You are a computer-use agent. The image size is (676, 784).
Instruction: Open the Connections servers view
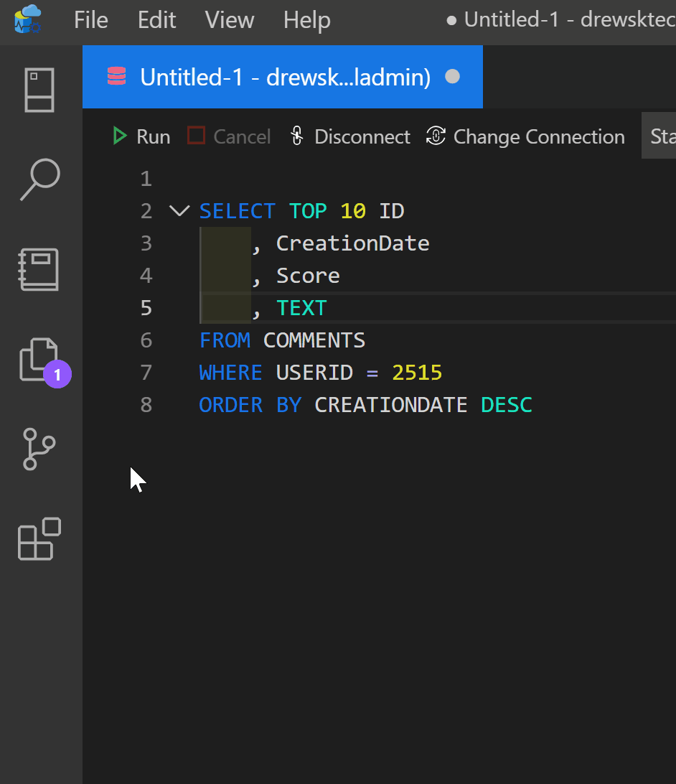39,90
